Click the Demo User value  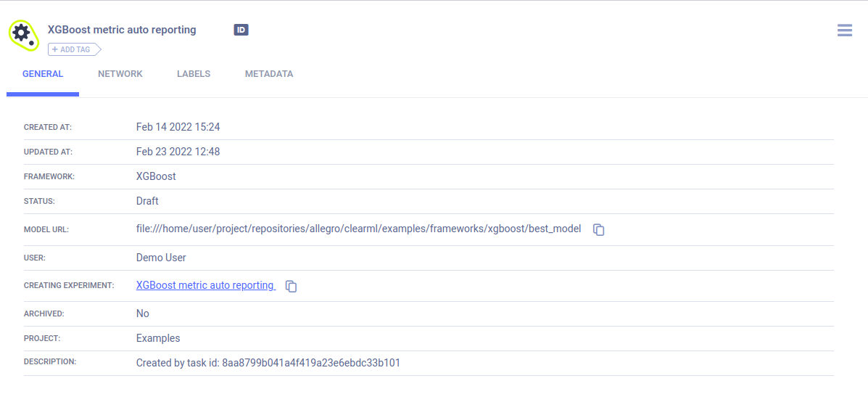point(161,258)
